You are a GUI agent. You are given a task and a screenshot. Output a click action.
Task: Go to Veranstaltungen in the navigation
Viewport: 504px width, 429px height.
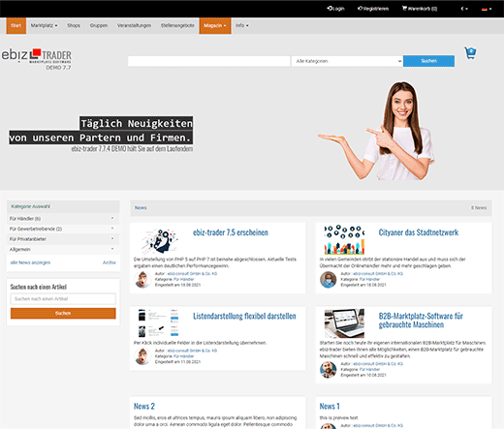(134, 25)
